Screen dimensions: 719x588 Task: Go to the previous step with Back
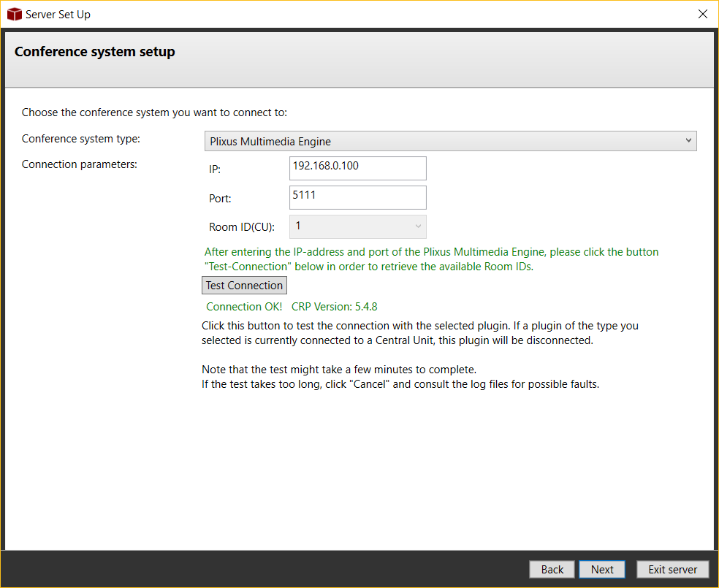[552, 570]
